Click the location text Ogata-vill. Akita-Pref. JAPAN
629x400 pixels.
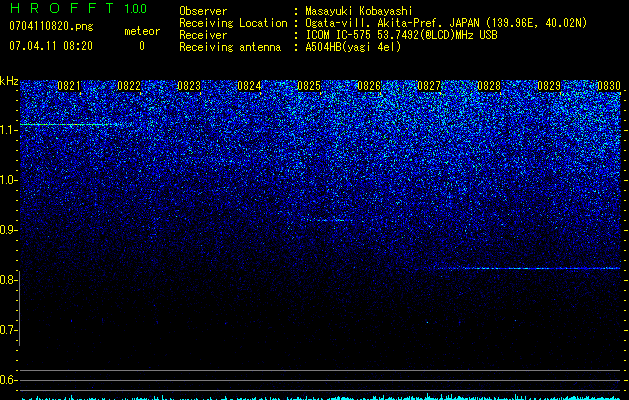pos(393,23)
